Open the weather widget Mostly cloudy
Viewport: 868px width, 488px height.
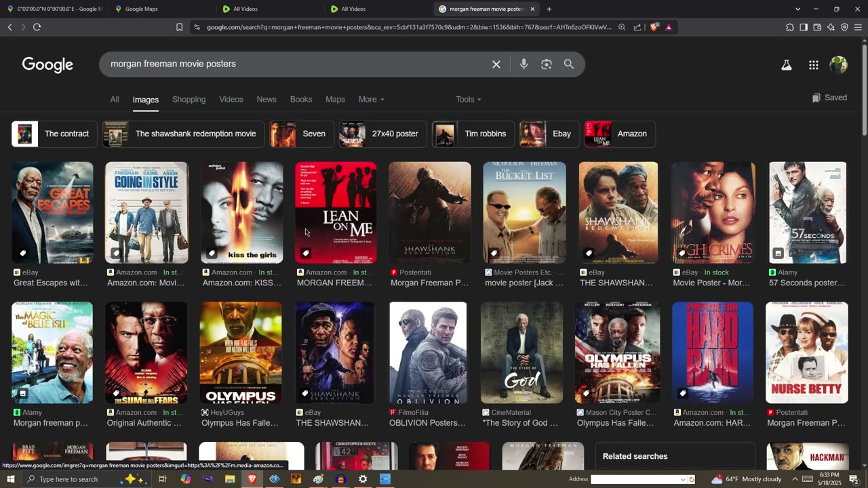point(746,479)
